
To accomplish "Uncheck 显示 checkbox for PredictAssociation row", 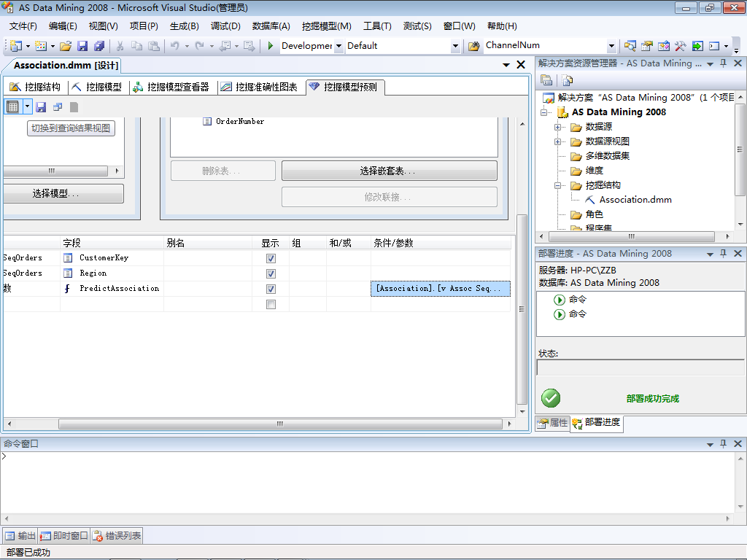I will pos(271,289).
